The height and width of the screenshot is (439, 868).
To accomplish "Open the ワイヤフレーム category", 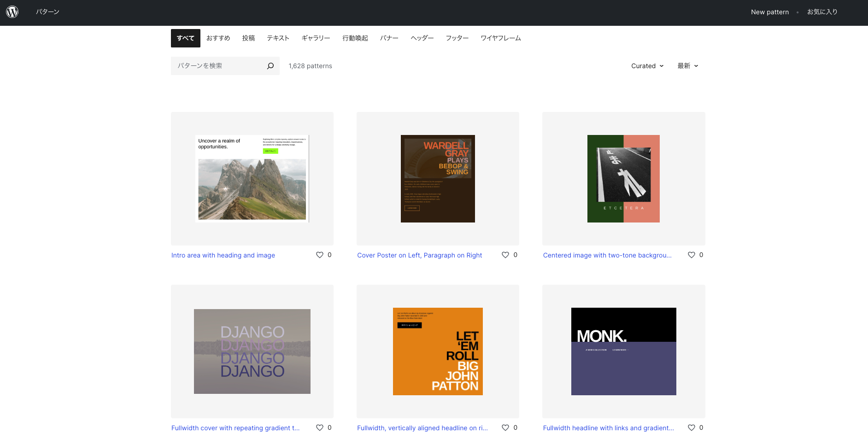I will 501,38.
